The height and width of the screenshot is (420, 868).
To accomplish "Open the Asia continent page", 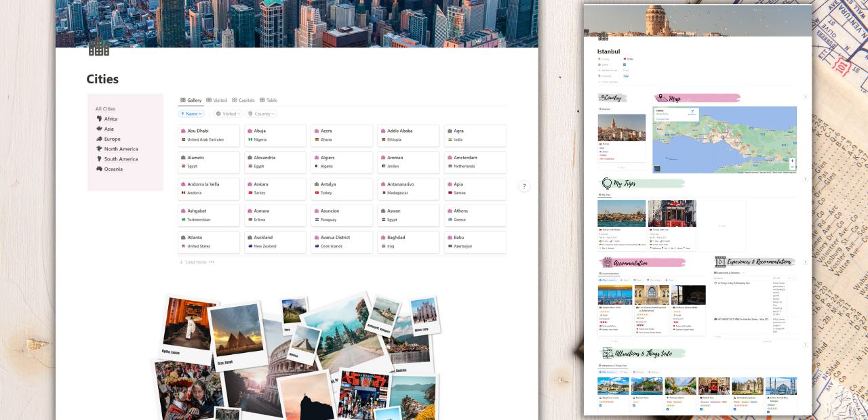I will point(105,129).
